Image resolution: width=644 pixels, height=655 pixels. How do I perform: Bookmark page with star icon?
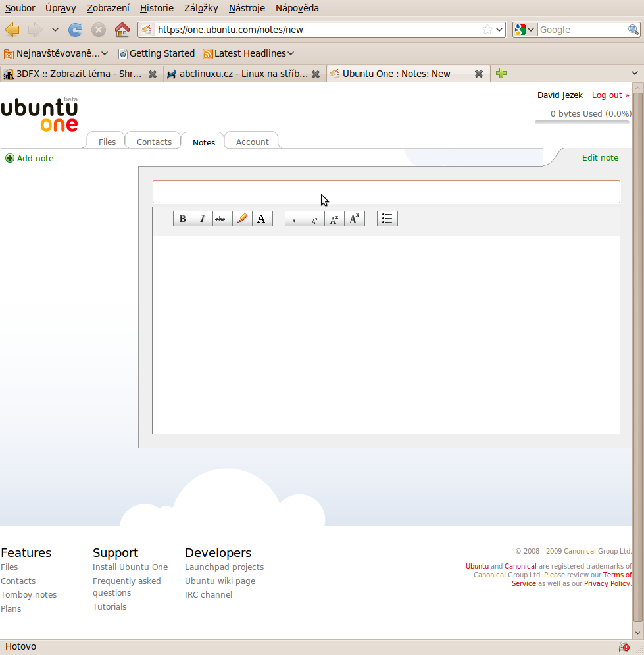tap(487, 30)
